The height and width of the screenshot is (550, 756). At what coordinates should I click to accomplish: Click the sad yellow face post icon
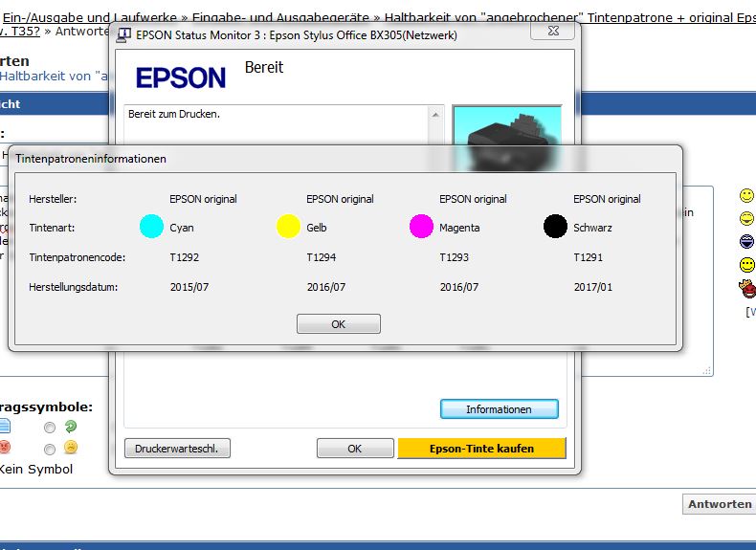tap(71, 448)
